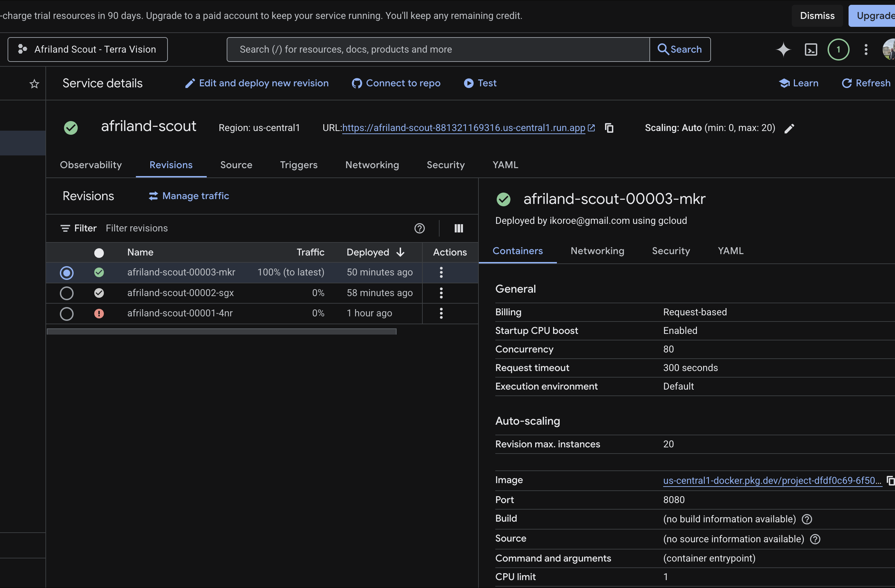
Task: Refresh the service details
Action: pyautogui.click(x=866, y=83)
